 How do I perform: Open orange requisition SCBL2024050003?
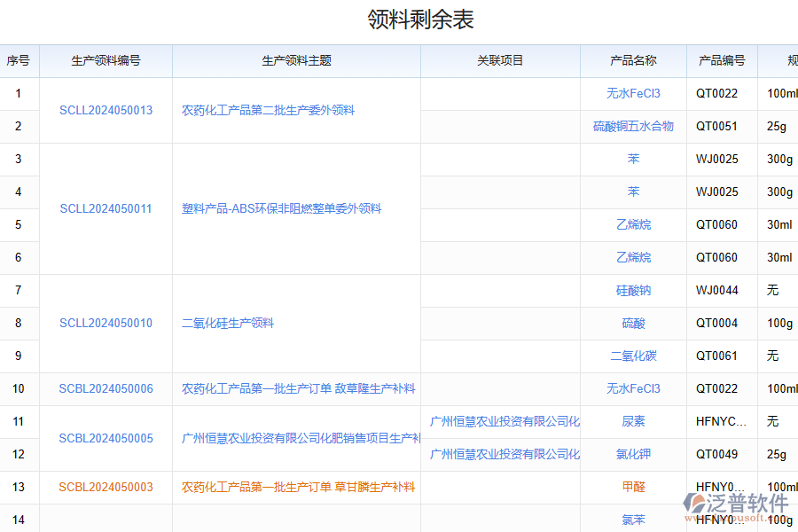104,487
